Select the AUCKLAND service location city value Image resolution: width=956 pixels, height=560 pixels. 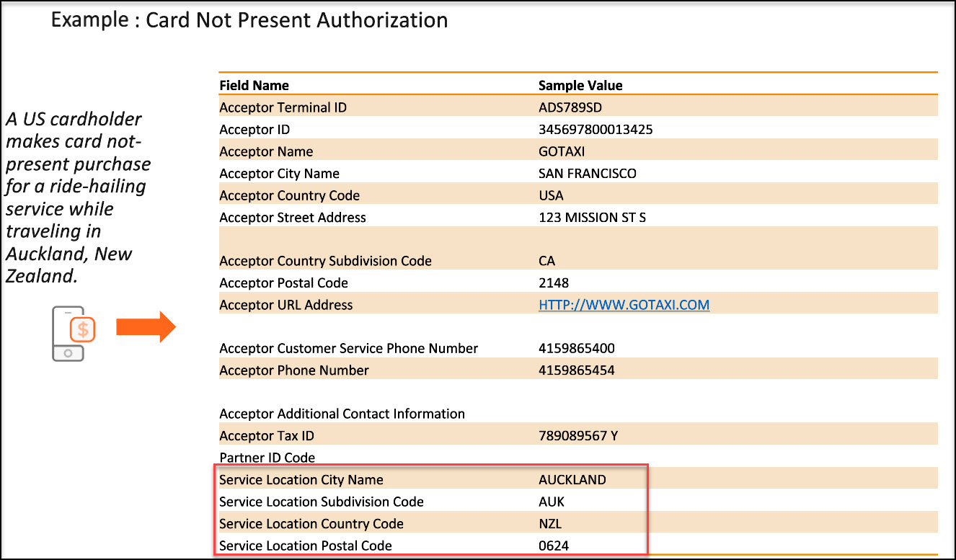572,480
